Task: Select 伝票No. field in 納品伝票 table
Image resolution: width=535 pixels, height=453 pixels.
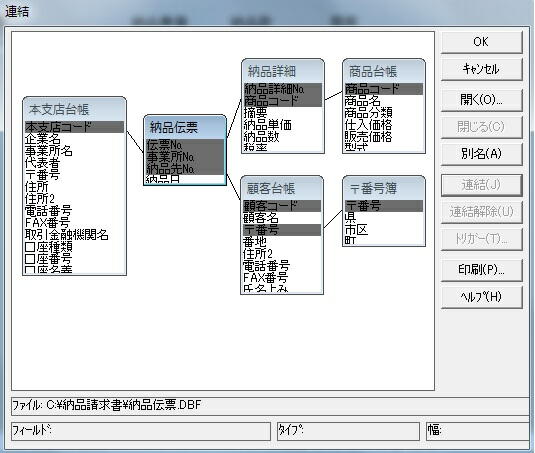Action: tap(185, 145)
